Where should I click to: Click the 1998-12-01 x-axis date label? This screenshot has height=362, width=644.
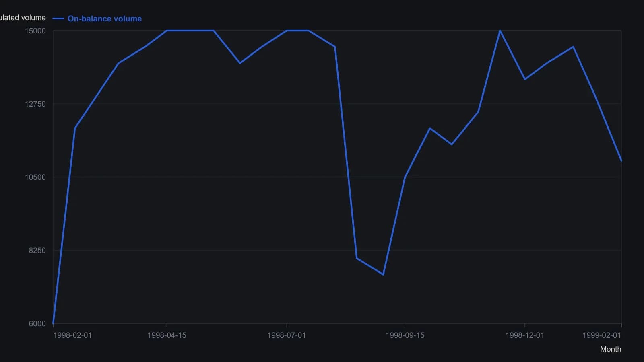[525, 335]
